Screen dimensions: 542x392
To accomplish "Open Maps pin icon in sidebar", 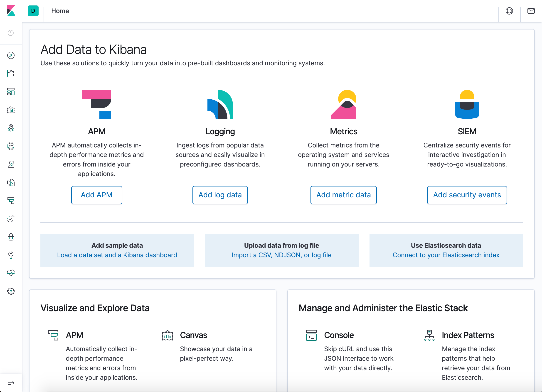I will [x=11, y=128].
